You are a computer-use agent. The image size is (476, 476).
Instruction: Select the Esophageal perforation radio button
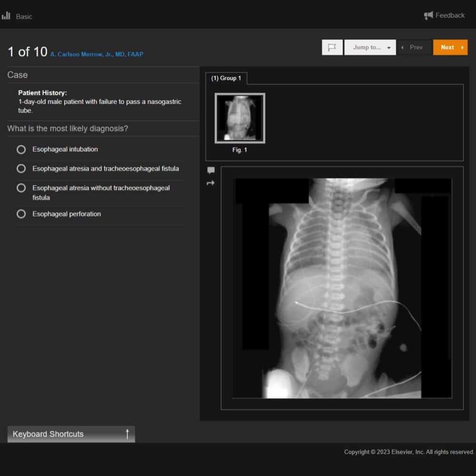click(x=21, y=214)
